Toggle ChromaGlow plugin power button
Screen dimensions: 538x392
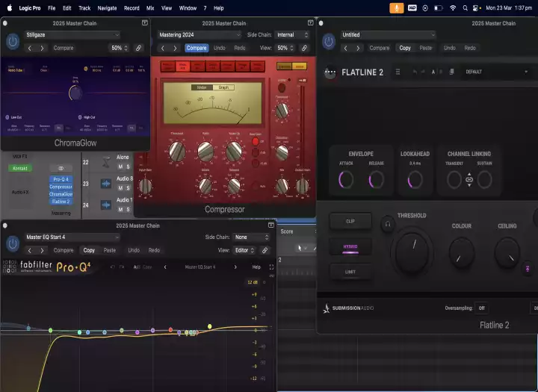(x=13, y=42)
